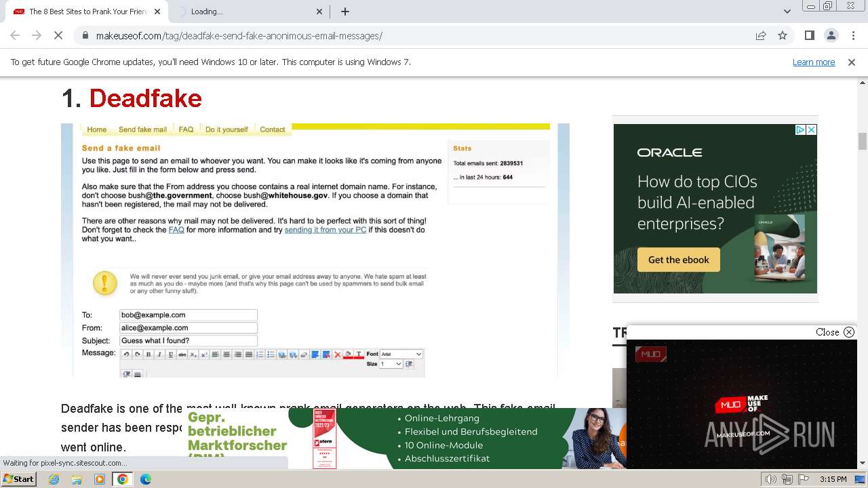Stop loading the current page
The width and height of the screenshot is (868, 488).
(x=58, y=36)
